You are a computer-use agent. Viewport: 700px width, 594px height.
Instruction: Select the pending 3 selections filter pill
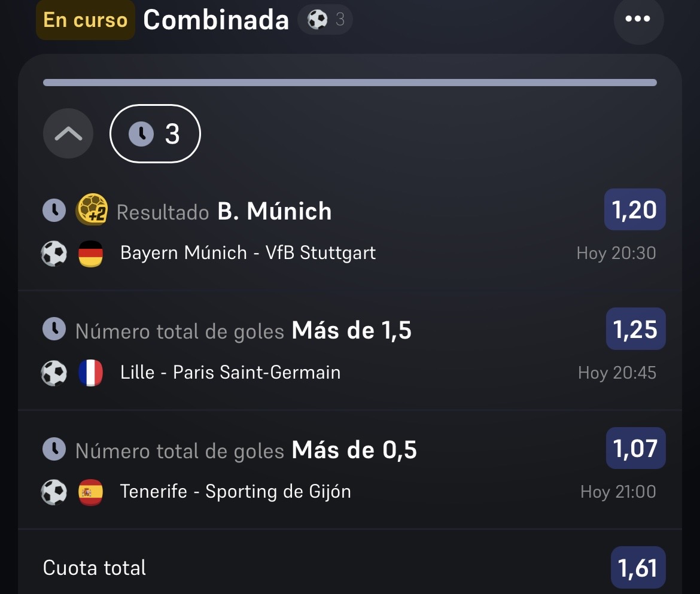tap(155, 133)
